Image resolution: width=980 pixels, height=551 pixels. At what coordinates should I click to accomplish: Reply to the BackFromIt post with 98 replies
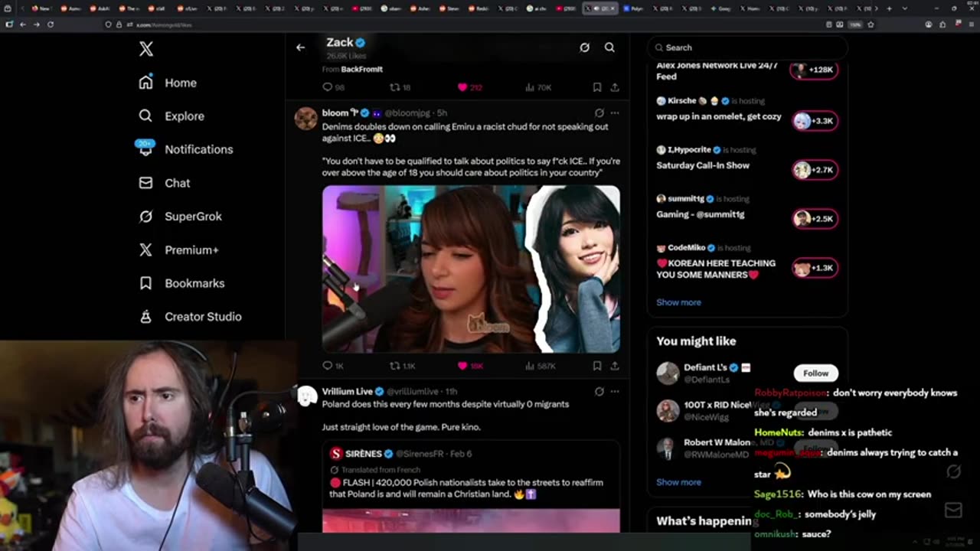(333, 87)
